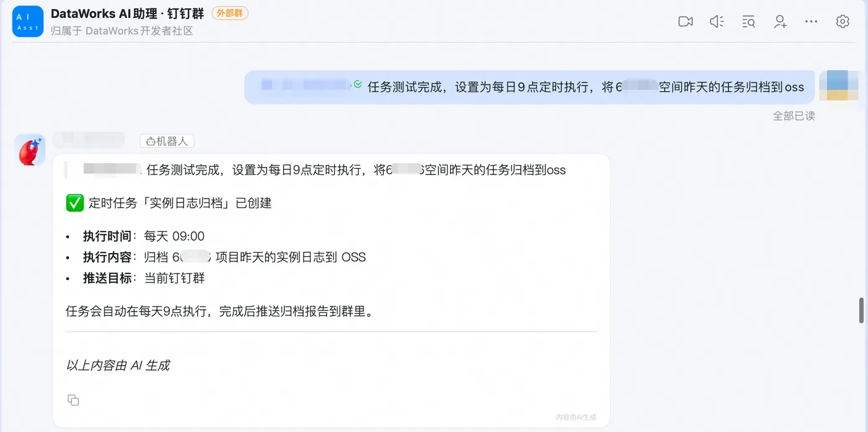Click the sent message bubble text
This screenshot has width=868, height=432.
tap(585, 87)
